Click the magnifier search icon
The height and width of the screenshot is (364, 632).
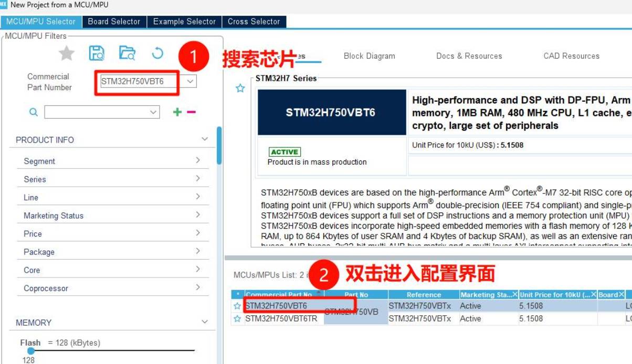34,112
